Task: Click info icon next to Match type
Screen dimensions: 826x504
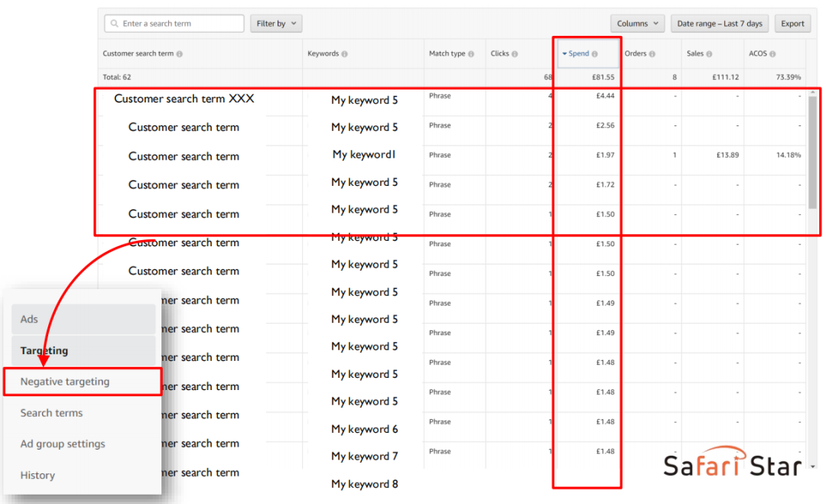Action: [471, 54]
